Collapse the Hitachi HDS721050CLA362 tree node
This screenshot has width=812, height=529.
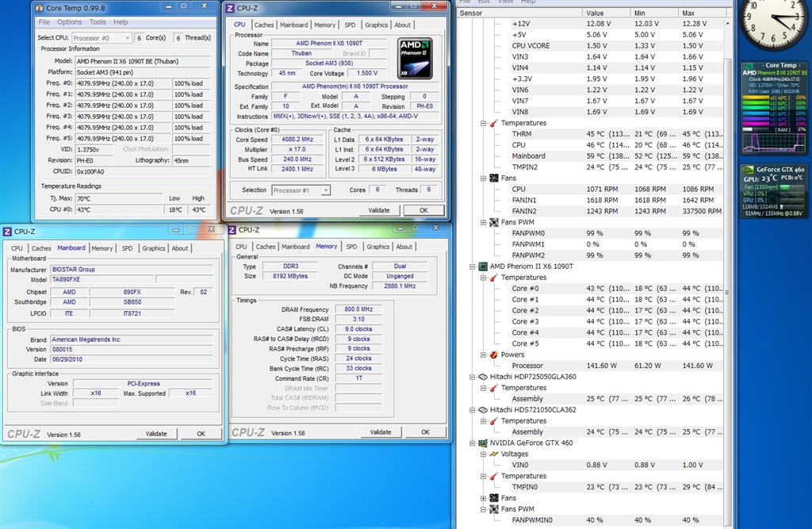point(473,410)
